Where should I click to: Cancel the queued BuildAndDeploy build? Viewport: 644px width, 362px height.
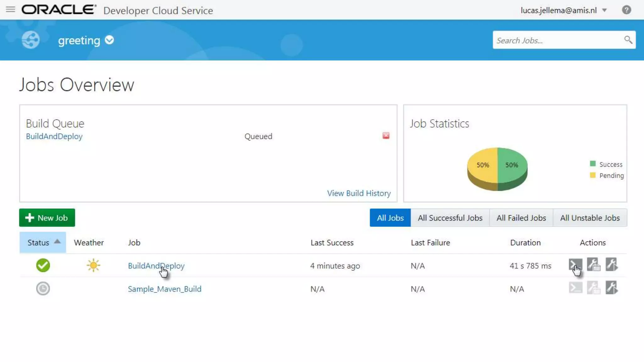tap(386, 136)
